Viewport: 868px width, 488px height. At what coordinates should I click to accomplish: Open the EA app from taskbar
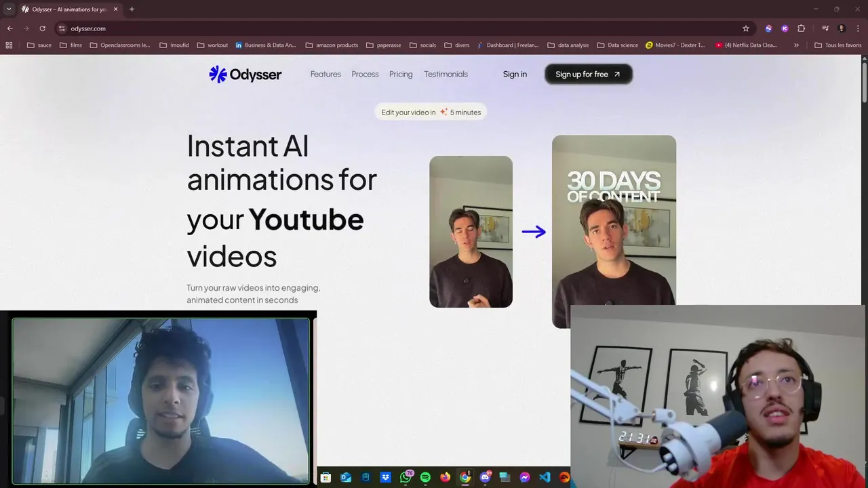point(564,477)
